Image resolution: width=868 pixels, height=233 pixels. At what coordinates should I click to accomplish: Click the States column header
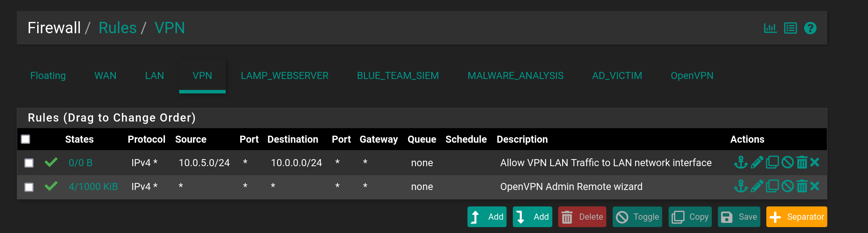79,139
